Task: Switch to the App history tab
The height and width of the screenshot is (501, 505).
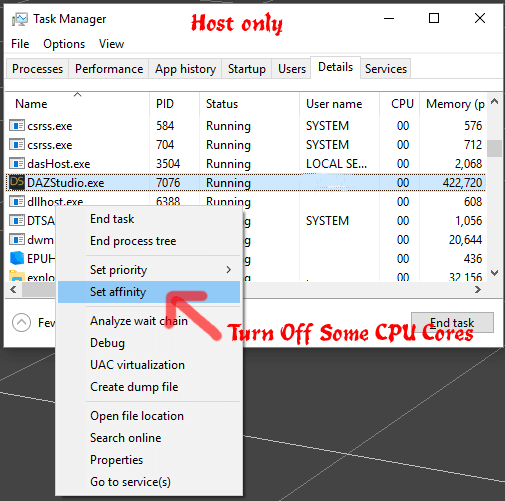Action: (185, 69)
